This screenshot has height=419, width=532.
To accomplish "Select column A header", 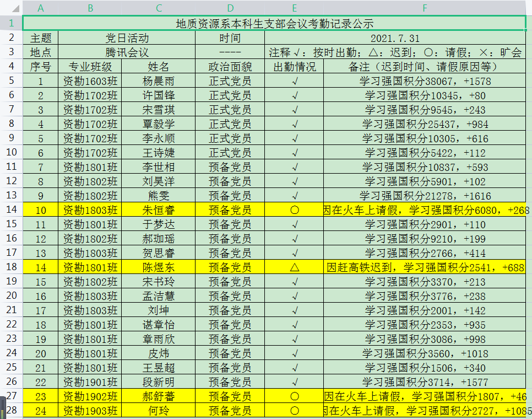I will [40, 8].
